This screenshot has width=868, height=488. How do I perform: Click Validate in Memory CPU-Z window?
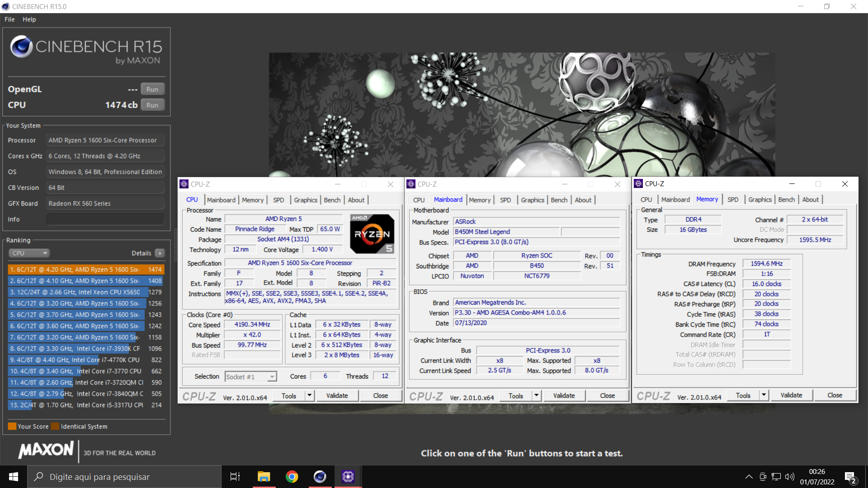pyautogui.click(x=792, y=395)
